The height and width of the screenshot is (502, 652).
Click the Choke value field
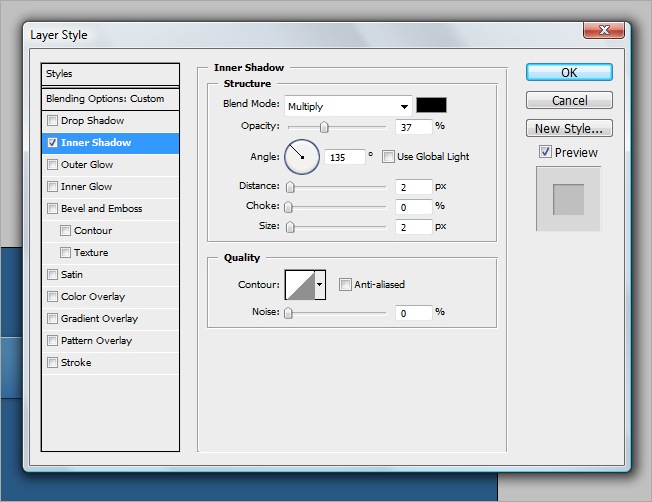tap(414, 207)
